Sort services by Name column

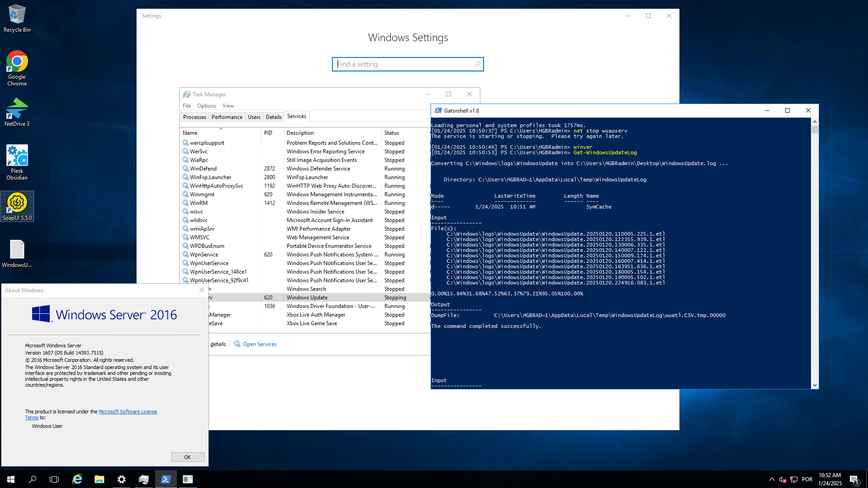pyautogui.click(x=220, y=133)
